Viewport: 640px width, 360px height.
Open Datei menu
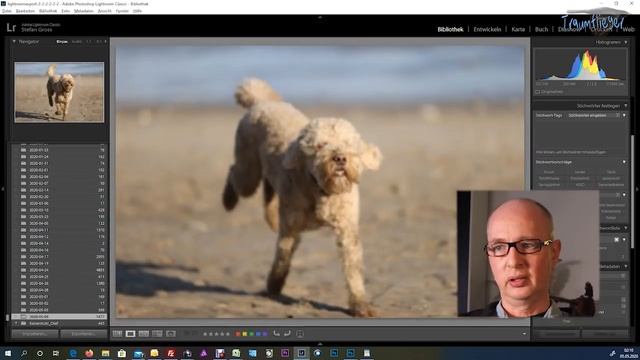pos(7,11)
